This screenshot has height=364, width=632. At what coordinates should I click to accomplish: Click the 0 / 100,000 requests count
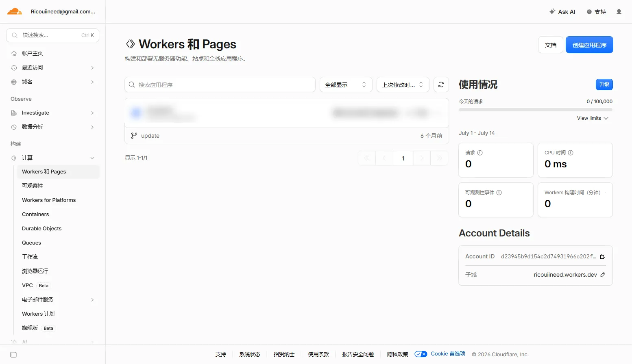coord(599,102)
